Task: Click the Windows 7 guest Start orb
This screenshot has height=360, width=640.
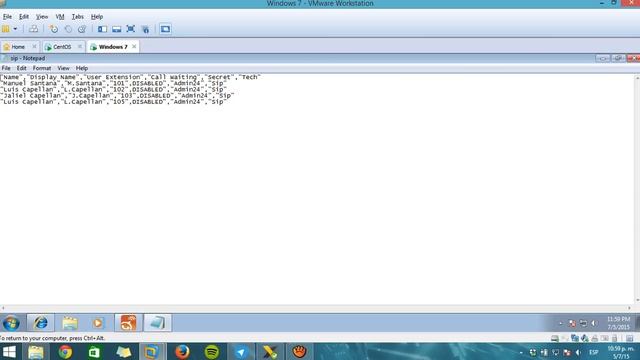Action: (11, 323)
